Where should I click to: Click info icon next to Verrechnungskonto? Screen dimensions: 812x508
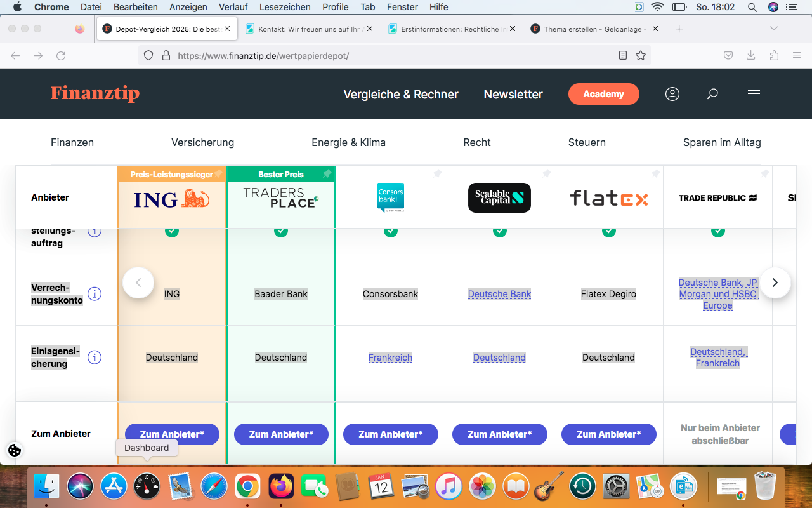click(95, 294)
